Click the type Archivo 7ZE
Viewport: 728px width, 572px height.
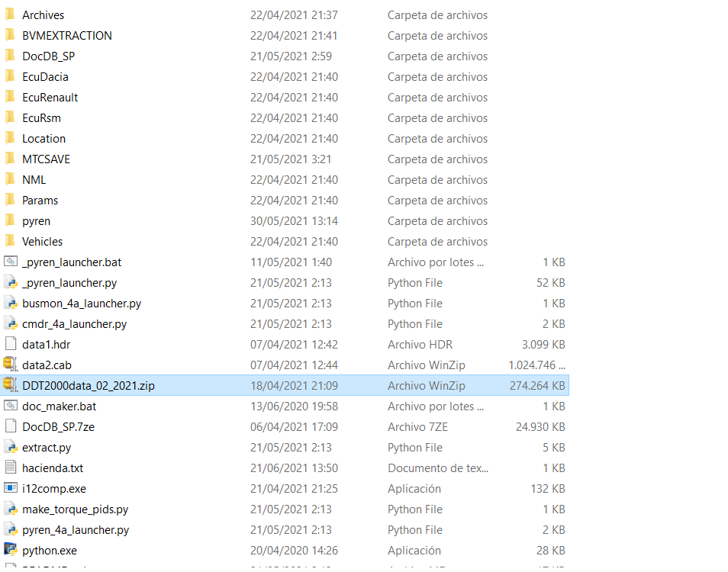(417, 427)
